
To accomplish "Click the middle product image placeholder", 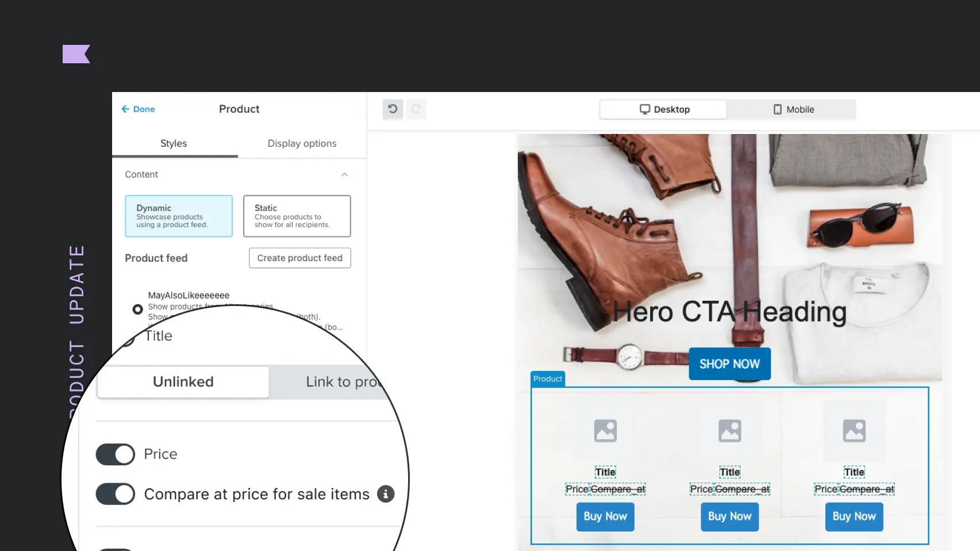I will pos(729,431).
